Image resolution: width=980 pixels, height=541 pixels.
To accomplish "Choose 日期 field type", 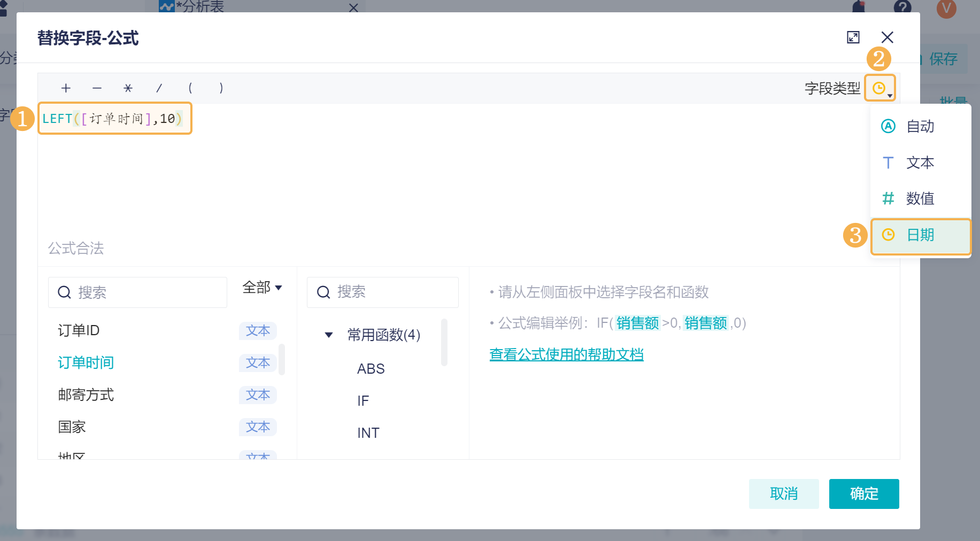I will point(920,235).
